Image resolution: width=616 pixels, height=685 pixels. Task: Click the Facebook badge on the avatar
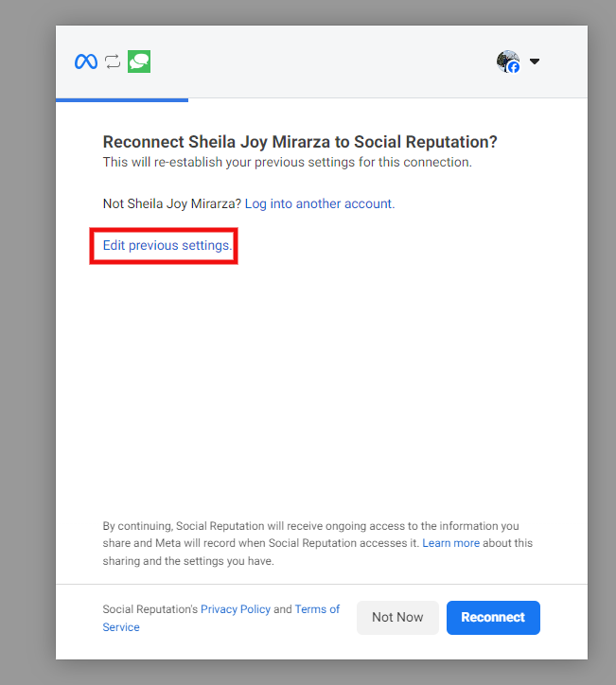pos(514,67)
